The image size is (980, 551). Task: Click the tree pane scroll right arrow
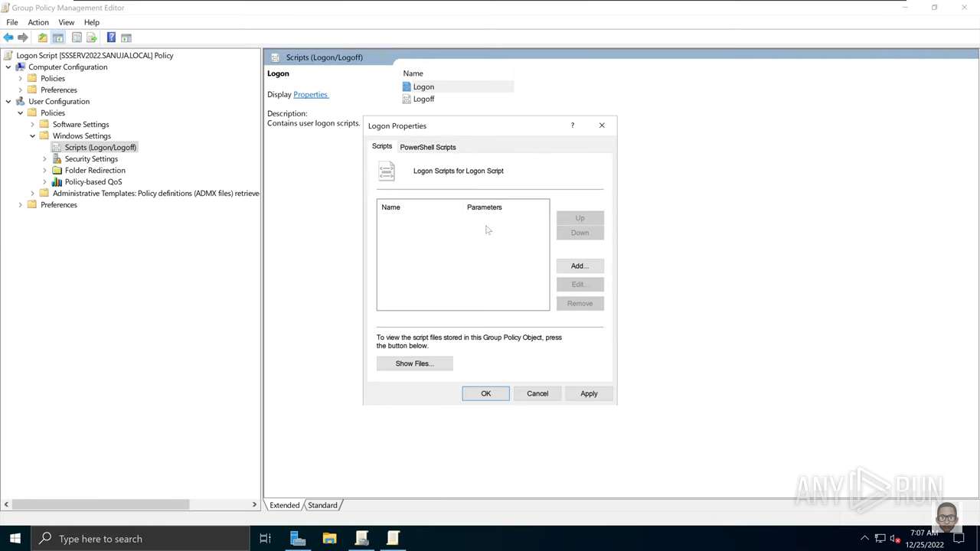tap(254, 504)
